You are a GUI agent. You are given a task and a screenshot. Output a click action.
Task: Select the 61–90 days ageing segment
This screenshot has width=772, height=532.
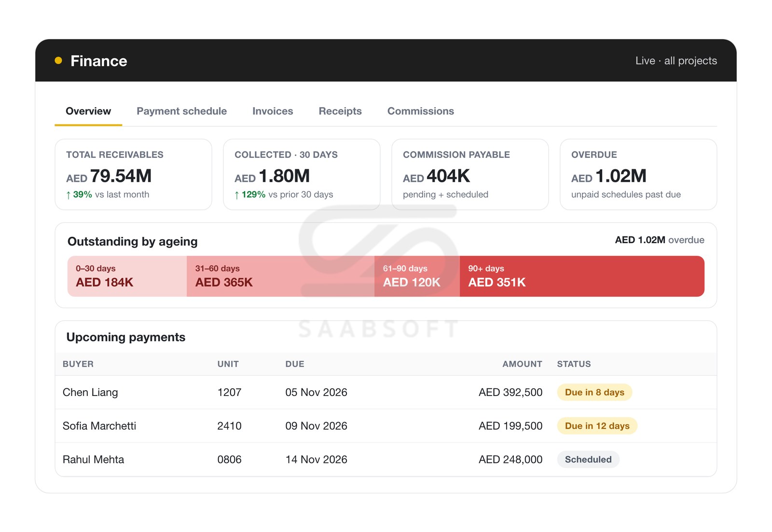pos(417,276)
